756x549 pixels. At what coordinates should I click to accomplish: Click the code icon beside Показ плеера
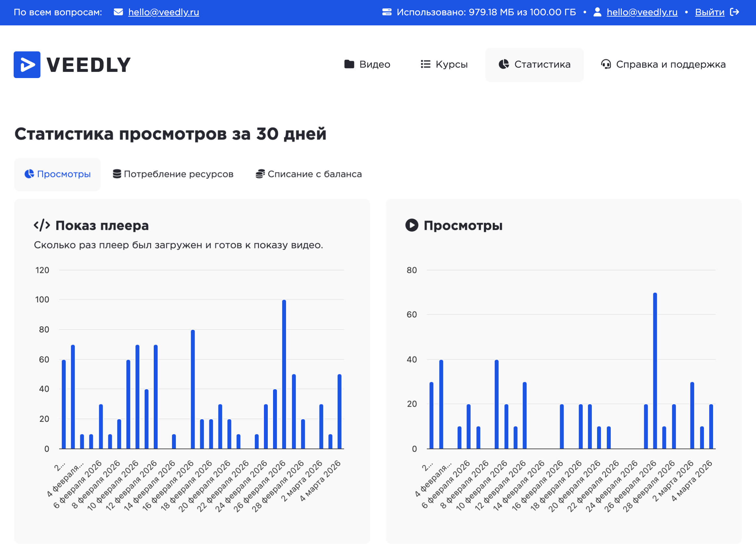42,225
